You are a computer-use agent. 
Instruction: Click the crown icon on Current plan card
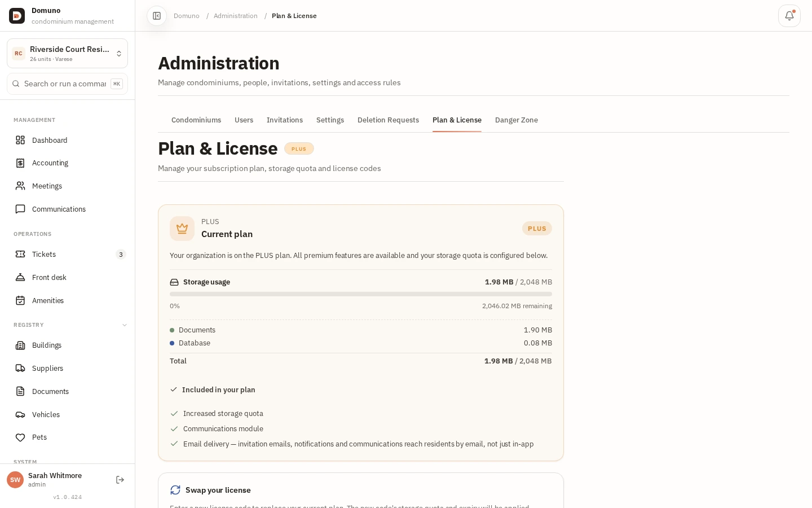tap(182, 229)
